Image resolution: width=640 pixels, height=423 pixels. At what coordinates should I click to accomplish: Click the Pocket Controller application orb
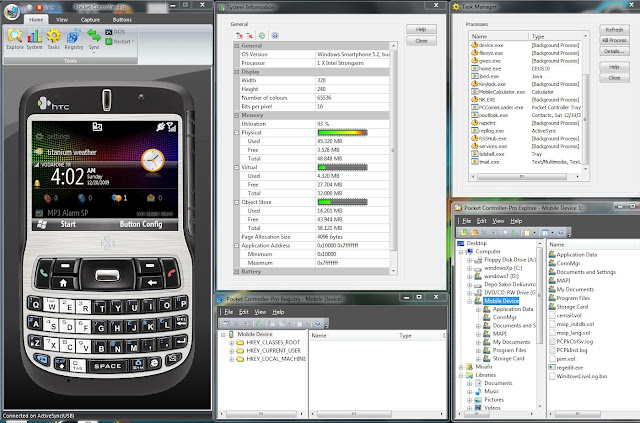(x=12, y=11)
